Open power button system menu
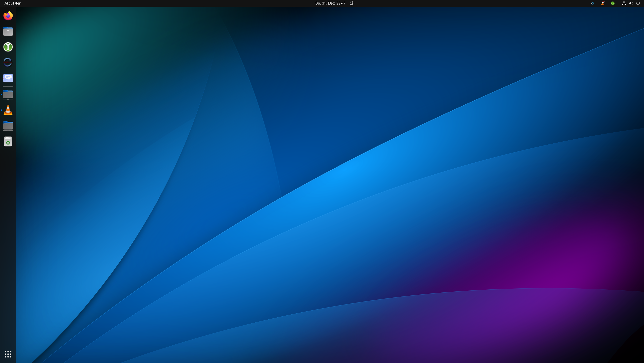 click(x=638, y=3)
